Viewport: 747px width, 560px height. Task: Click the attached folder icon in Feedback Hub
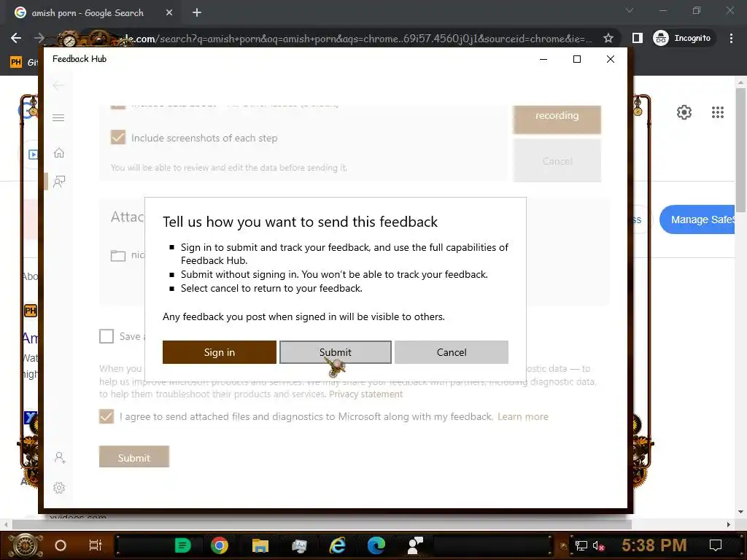(x=117, y=255)
